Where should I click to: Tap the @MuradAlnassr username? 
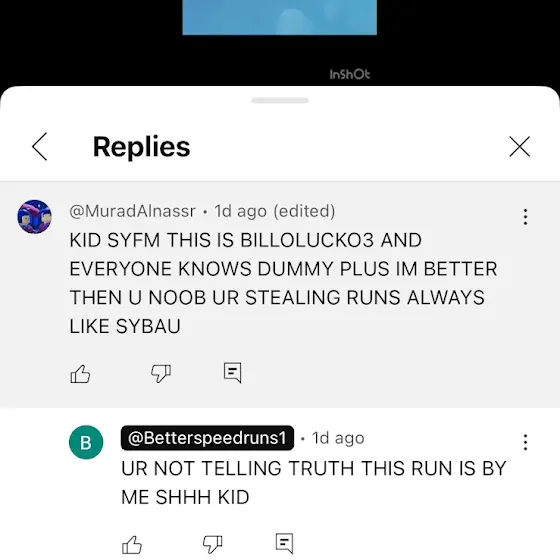point(132,211)
